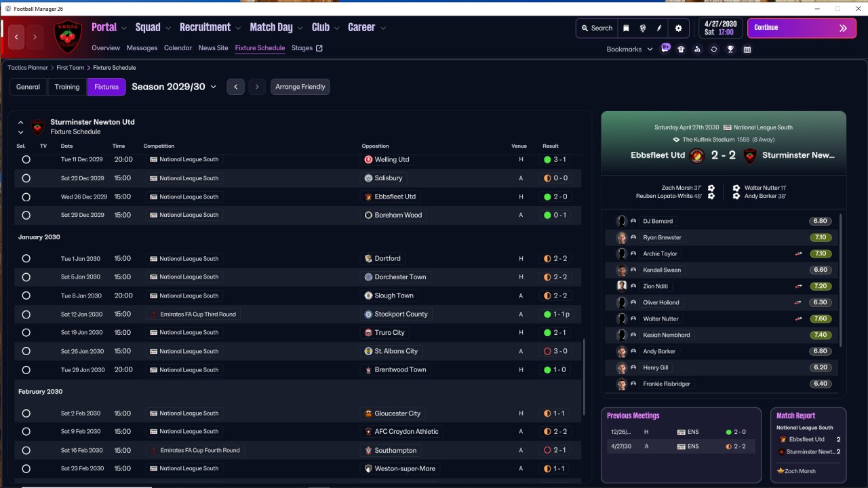Select the Welling Utd fixture radio button
The image size is (868, 488).
click(x=26, y=160)
